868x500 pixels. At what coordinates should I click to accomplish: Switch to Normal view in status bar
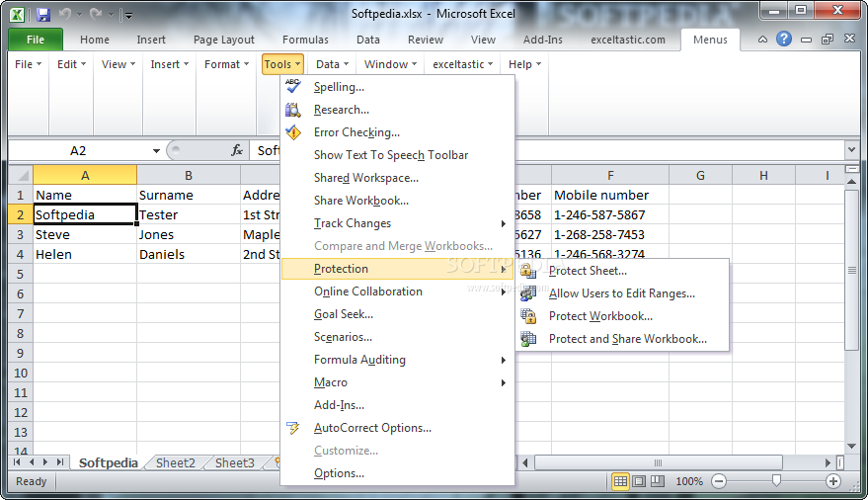pos(620,481)
